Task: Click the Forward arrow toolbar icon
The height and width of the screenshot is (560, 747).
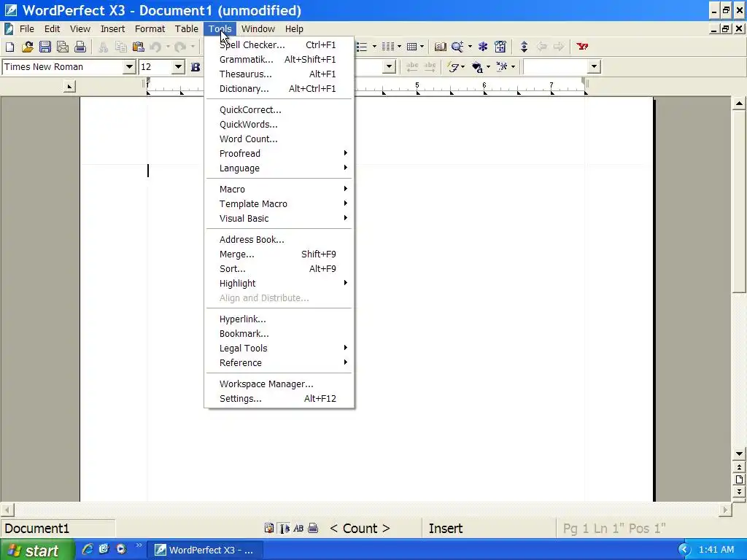Action: pyautogui.click(x=559, y=47)
